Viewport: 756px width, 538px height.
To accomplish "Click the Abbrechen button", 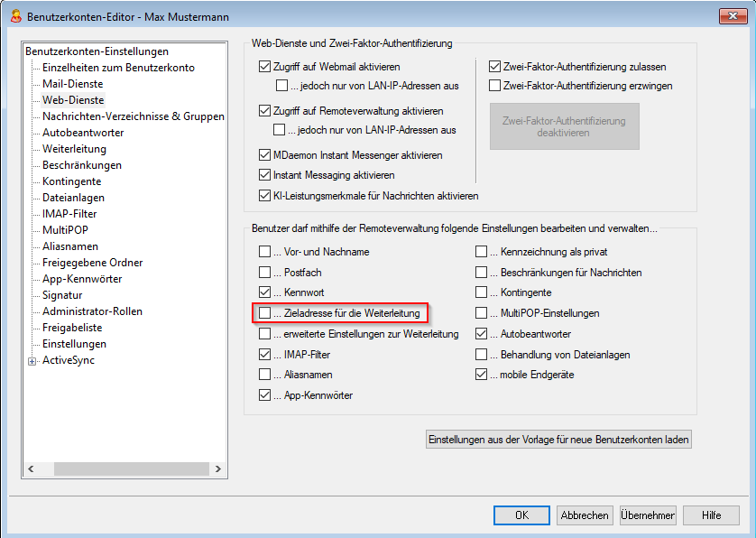I will pyautogui.click(x=584, y=515).
